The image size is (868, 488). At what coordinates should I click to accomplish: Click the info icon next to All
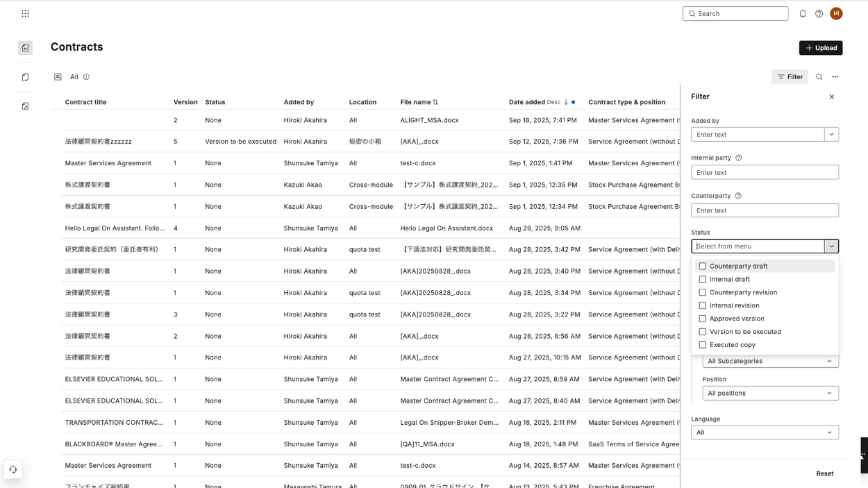coord(86,77)
